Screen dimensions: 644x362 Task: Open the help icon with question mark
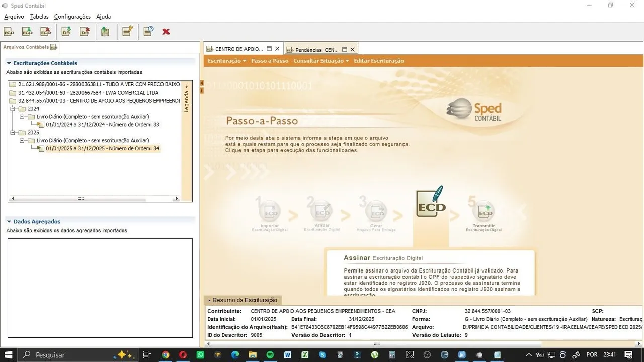pyautogui.click(x=148, y=32)
